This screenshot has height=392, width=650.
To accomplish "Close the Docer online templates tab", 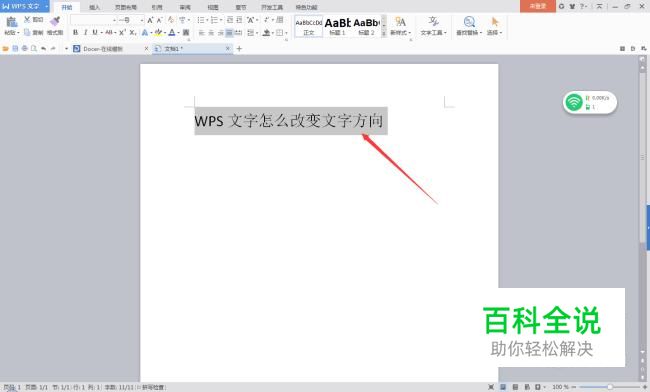I will [x=146, y=49].
